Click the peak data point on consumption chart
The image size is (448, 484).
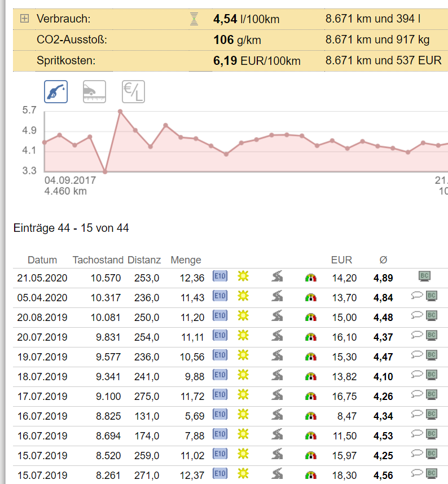(120, 111)
